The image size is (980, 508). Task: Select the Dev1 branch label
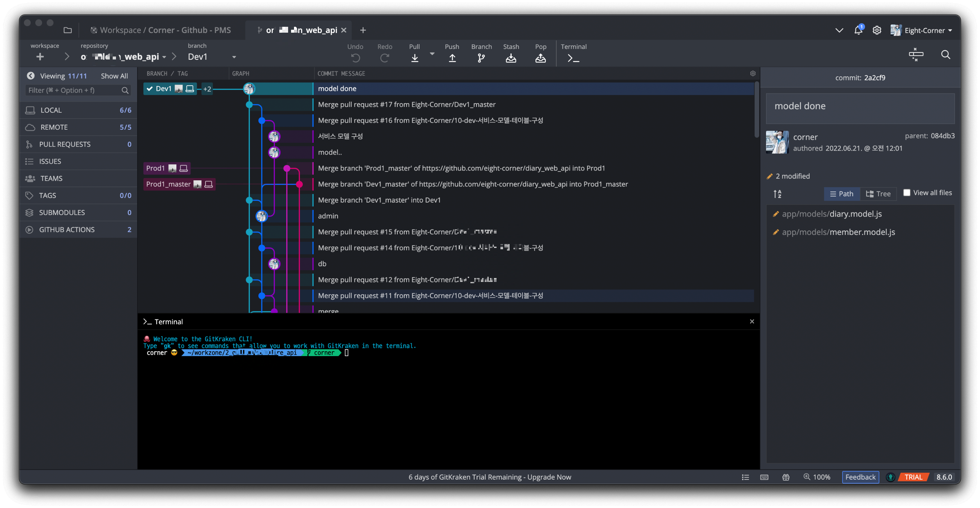pyautogui.click(x=170, y=89)
